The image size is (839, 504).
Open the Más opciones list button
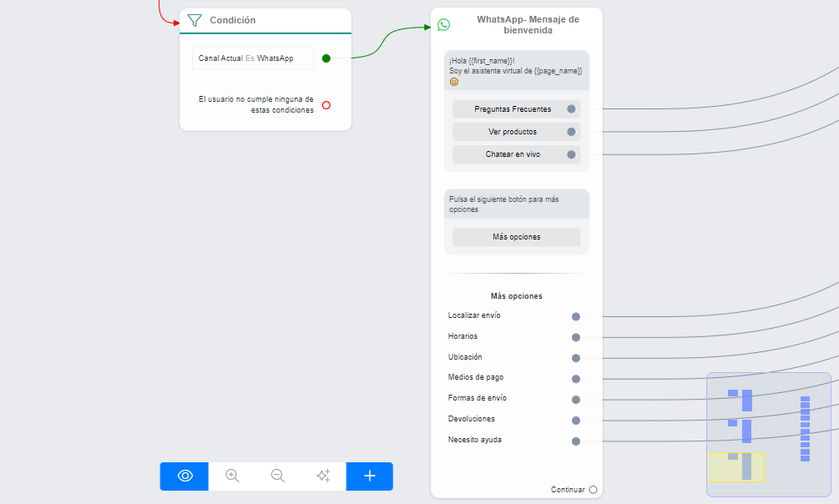tap(516, 237)
